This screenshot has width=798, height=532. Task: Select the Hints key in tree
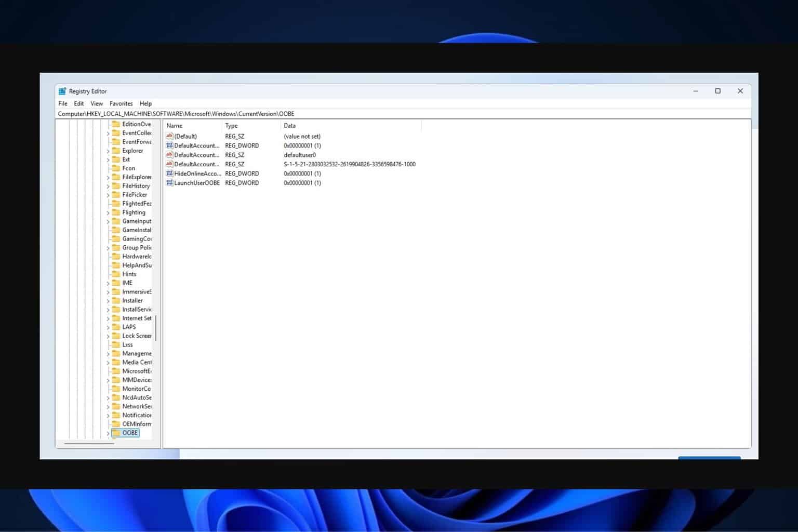129,274
